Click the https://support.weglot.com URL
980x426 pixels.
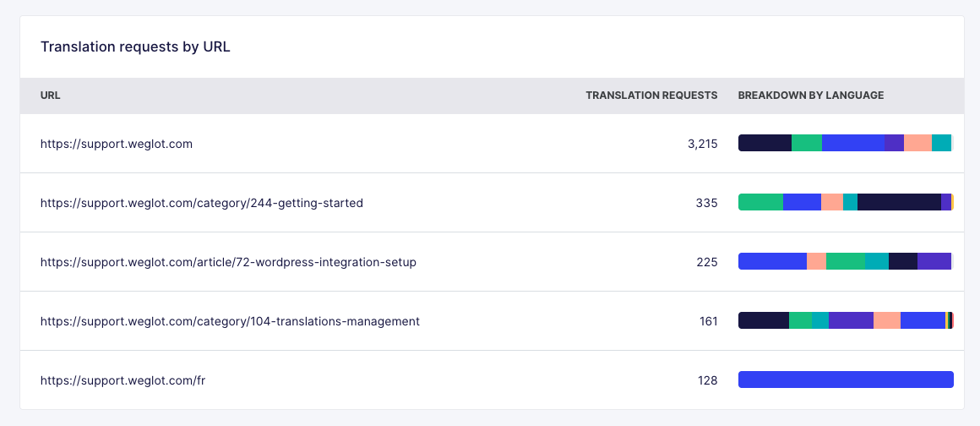point(117,144)
